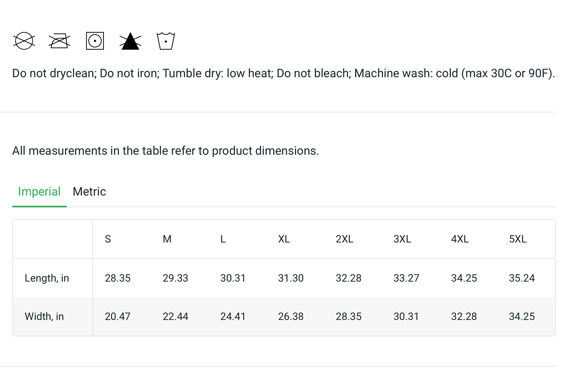567x392 pixels.
Task: Click the measurements note about product dimensions
Action: coord(166,151)
